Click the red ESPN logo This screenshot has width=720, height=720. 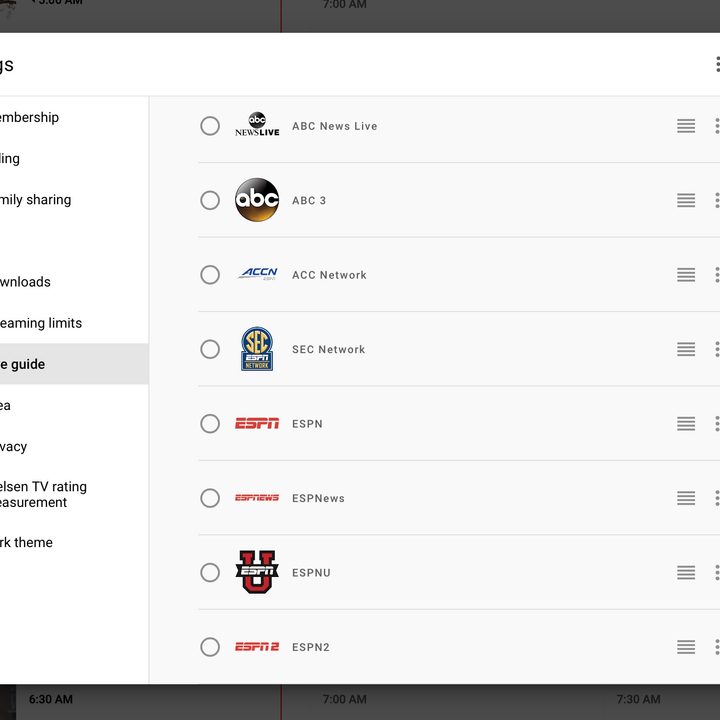[257, 423]
